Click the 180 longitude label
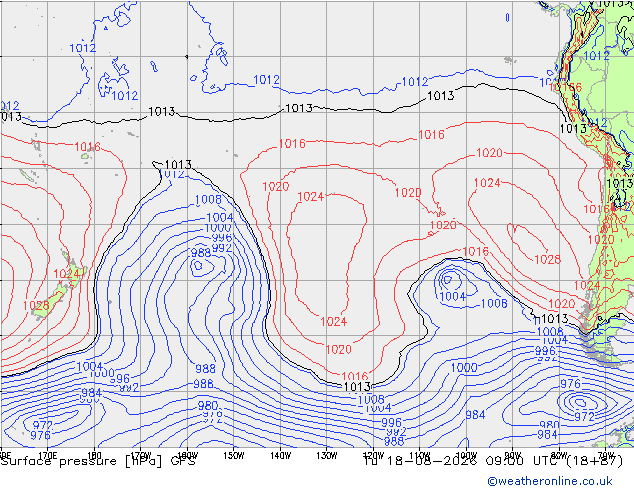 tap(94, 456)
